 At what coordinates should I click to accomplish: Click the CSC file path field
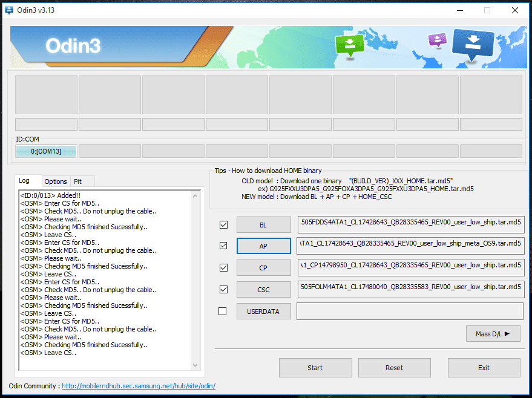(411, 289)
